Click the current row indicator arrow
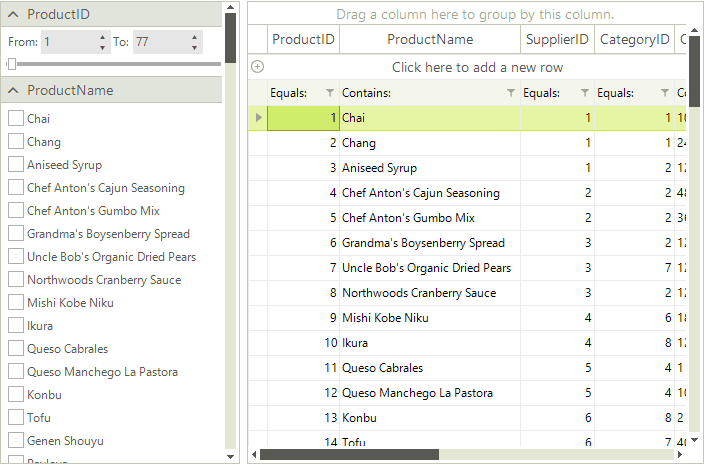This screenshot has width=704, height=465. 259,118
